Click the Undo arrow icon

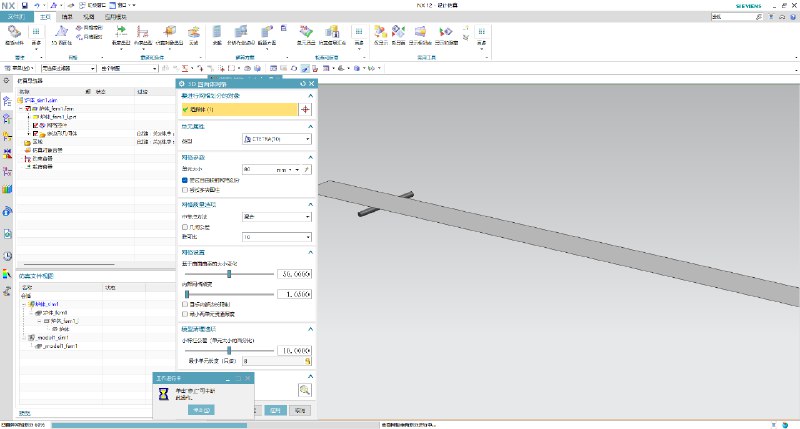tap(37, 5)
